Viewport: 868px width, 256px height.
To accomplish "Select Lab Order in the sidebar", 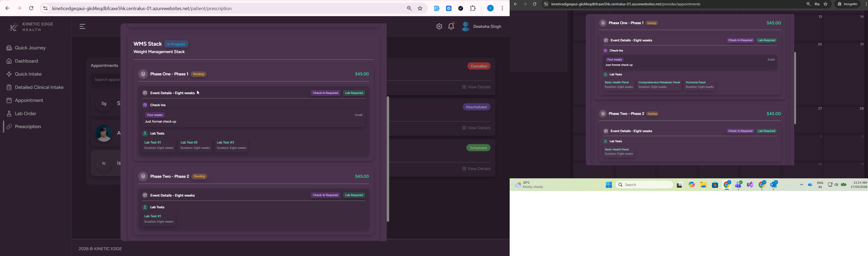I will [22, 114].
